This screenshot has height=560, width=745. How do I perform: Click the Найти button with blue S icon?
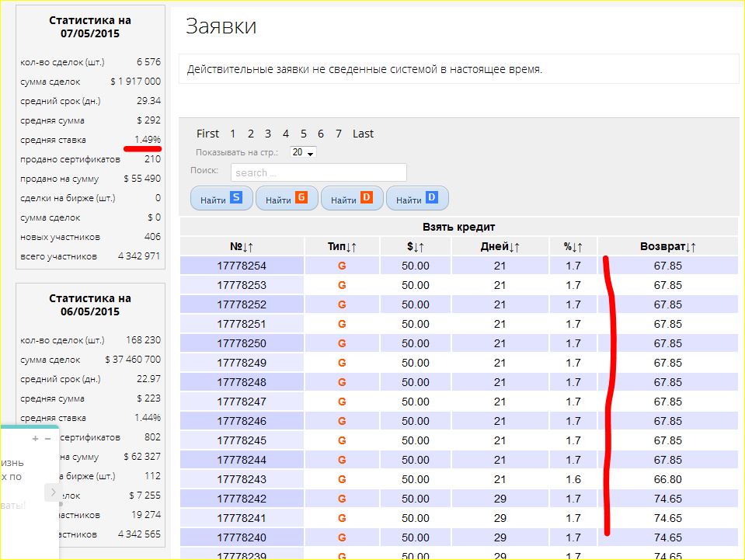(x=221, y=199)
